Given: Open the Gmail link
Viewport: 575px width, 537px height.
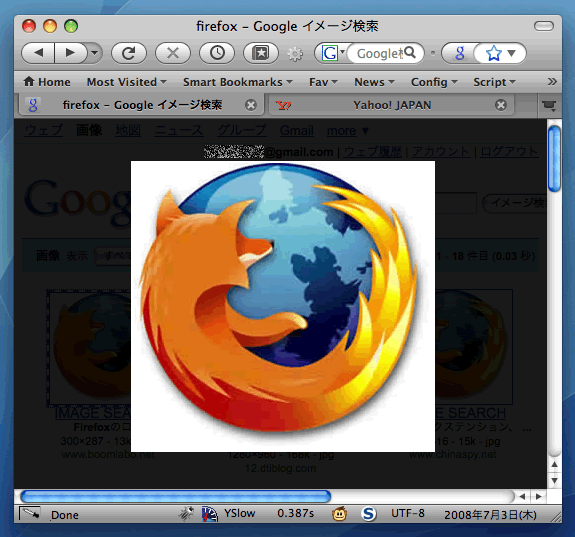Looking at the screenshot, I should point(296,130).
